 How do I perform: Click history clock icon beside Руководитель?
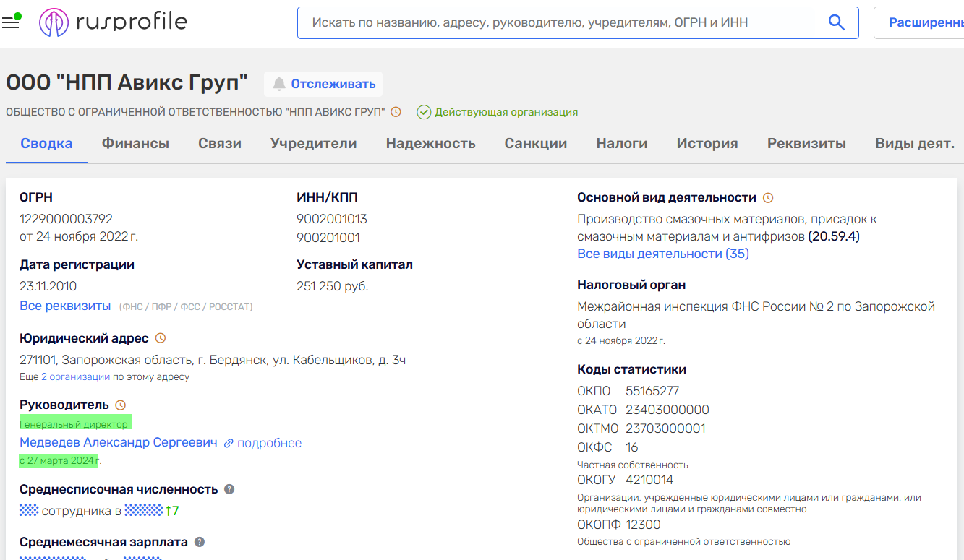point(121,405)
